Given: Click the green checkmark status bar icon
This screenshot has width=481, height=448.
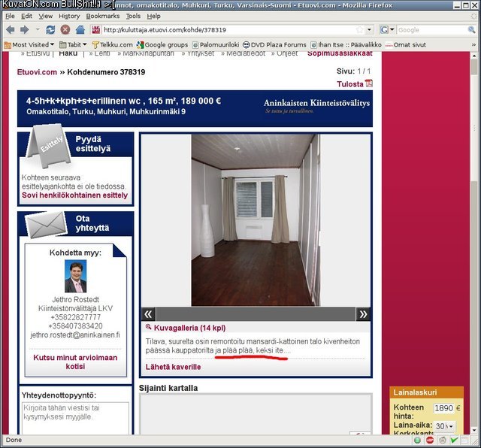Looking at the screenshot, I should pyautogui.click(x=454, y=440).
